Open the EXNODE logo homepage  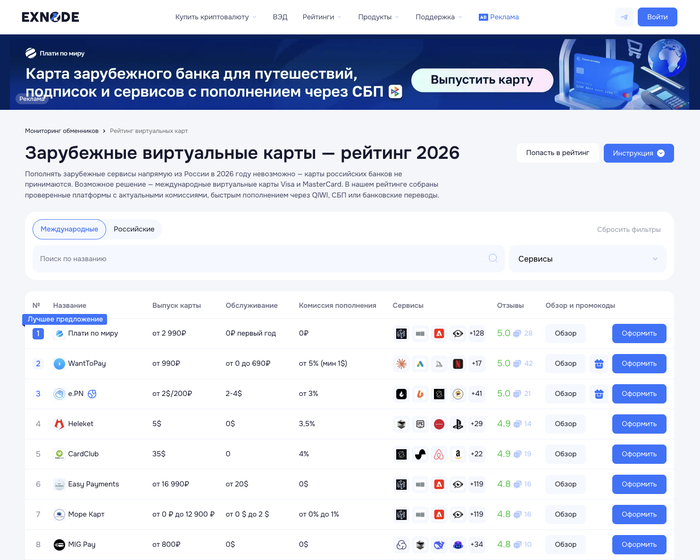pyautogui.click(x=50, y=17)
